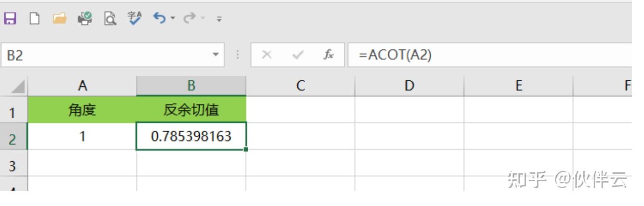
Task: Confirm the formula with the checkmark
Action: (297, 55)
